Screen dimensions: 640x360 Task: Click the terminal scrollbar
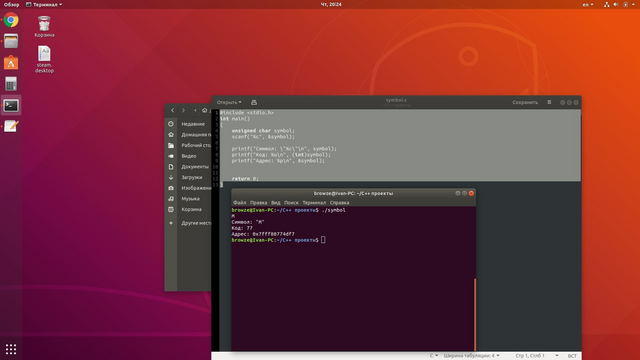click(x=475, y=314)
